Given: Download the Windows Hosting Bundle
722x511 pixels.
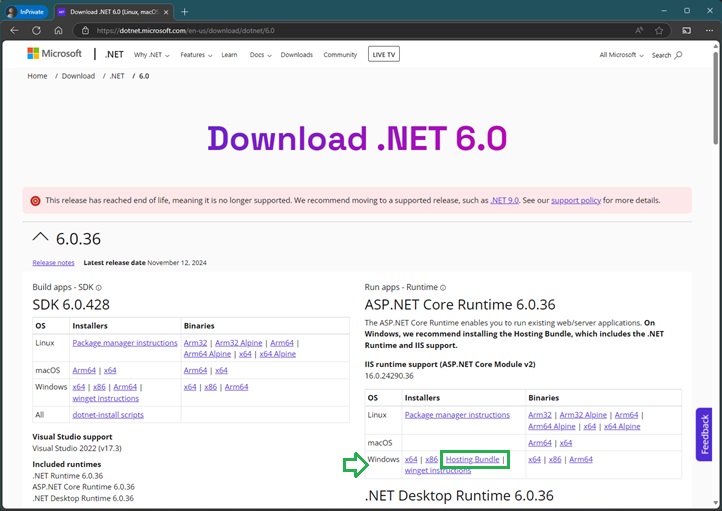Looking at the screenshot, I should pos(472,459).
